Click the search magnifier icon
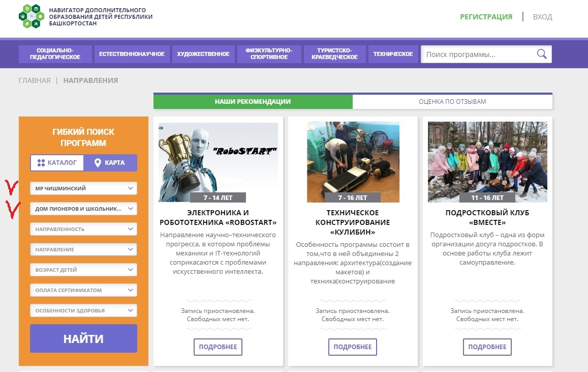 (542, 54)
